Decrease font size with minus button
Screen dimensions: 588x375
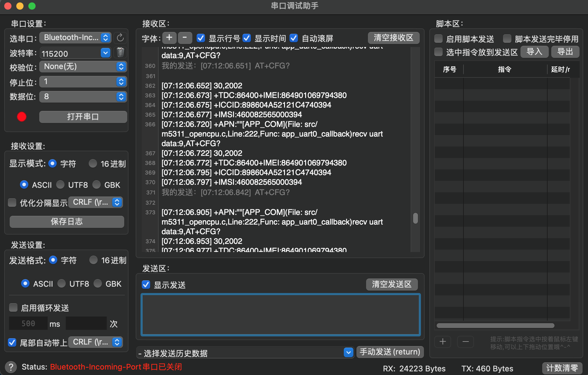[x=185, y=38]
